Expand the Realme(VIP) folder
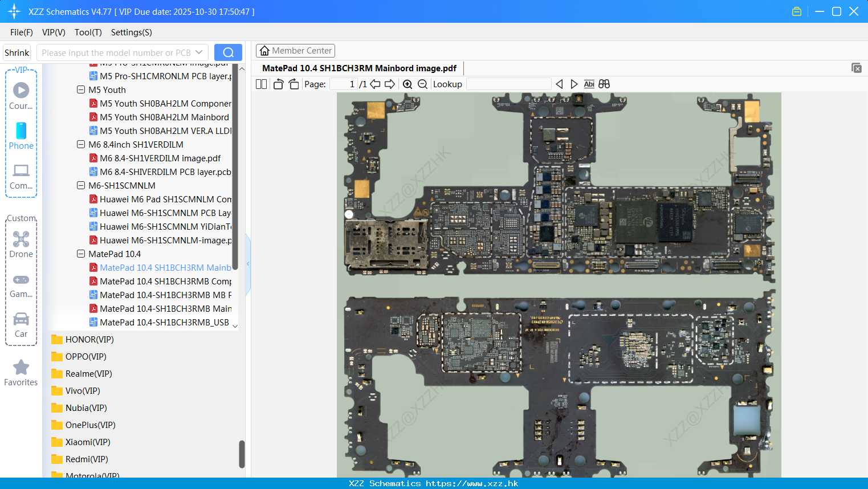This screenshot has height=489, width=868. click(81, 374)
